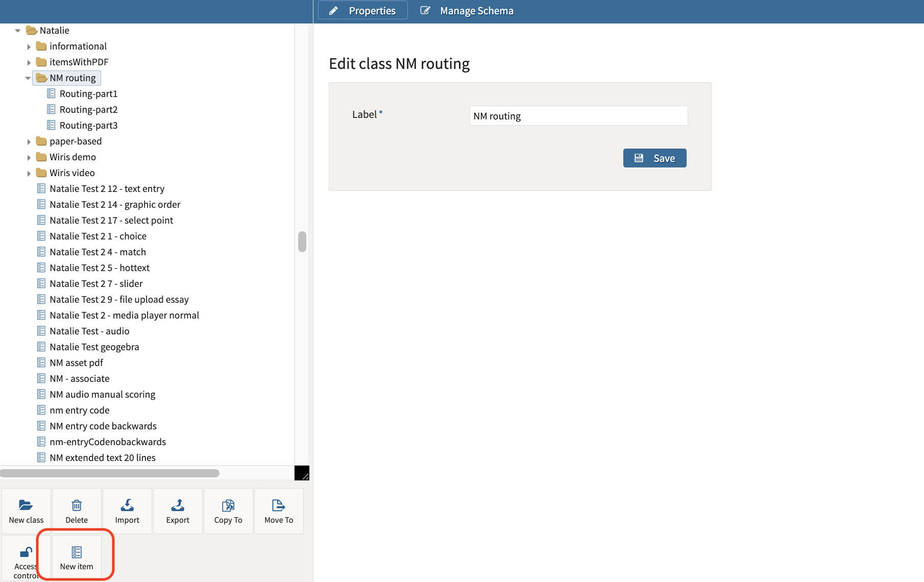Click the Routing-part2 item icon
924x582 pixels.
point(51,109)
